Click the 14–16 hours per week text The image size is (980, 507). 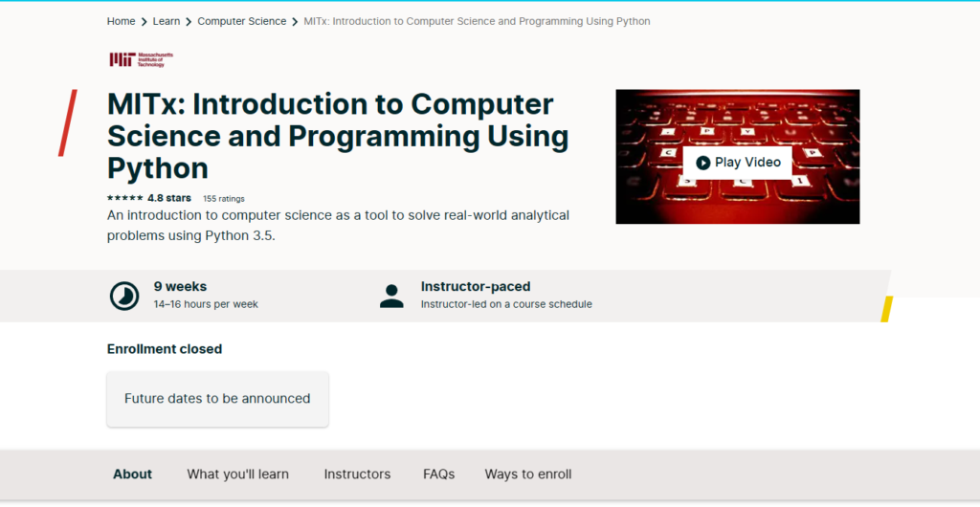click(x=206, y=305)
